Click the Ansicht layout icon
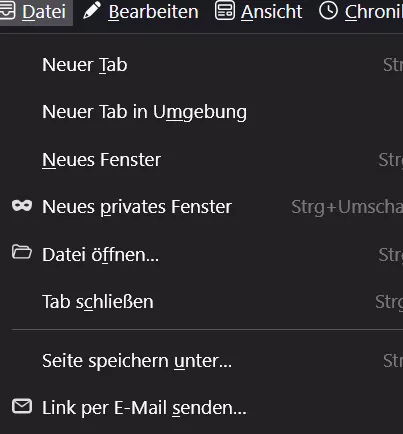403x434 pixels. click(225, 11)
